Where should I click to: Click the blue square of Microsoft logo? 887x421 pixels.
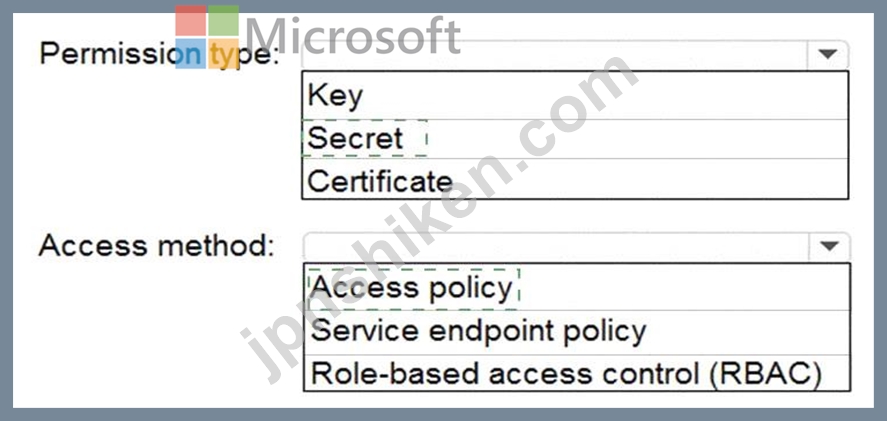[x=191, y=54]
